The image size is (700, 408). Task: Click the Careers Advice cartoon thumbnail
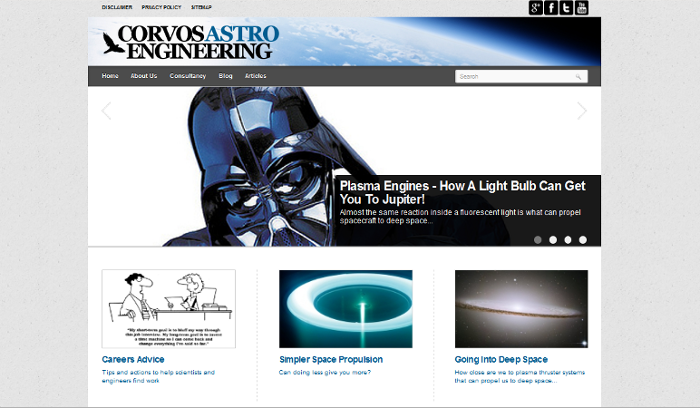tap(169, 309)
